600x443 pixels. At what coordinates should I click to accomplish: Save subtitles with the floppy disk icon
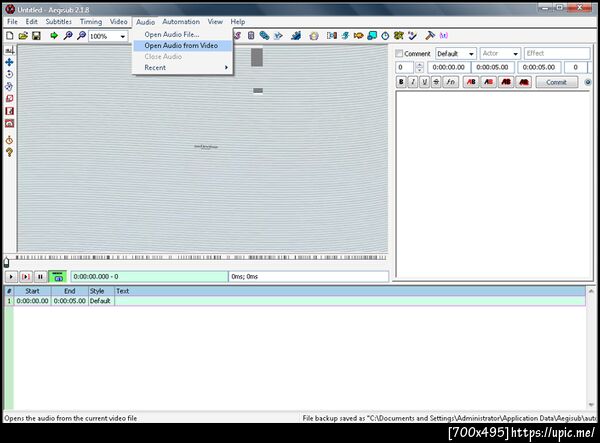pyautogui.click(x=36, y=36)
